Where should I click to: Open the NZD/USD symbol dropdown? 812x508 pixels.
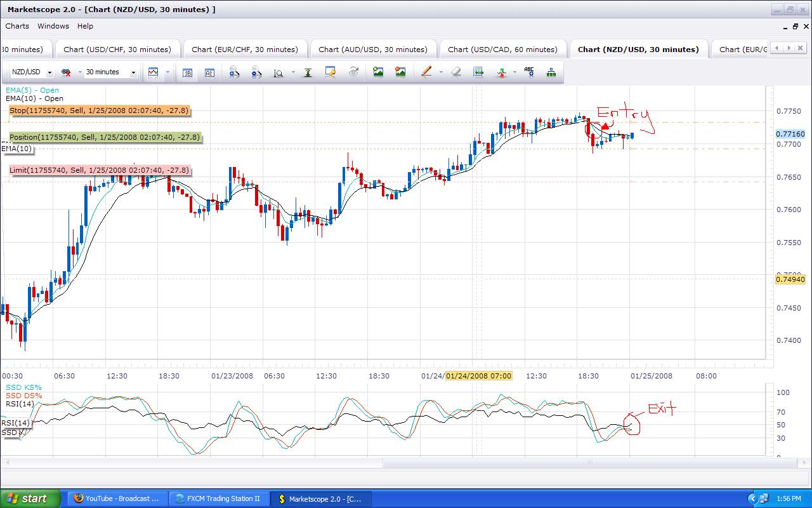pyautogui.click(x=49, y=72)
